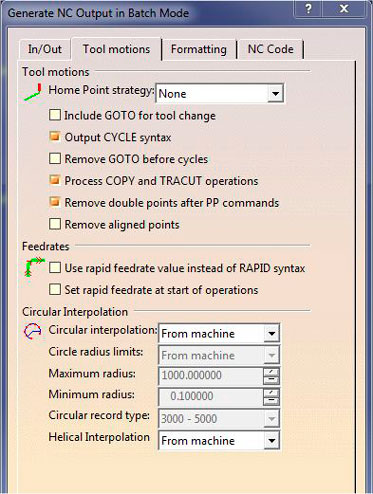This screenshot has height=494, width=373.
Task: Switch to the In/Out tab
Action: 45,49
